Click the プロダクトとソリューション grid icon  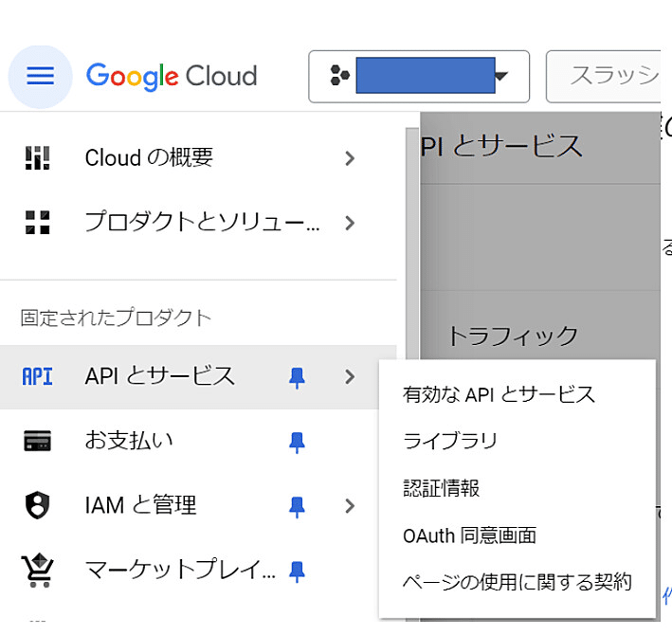coord(38,223)
